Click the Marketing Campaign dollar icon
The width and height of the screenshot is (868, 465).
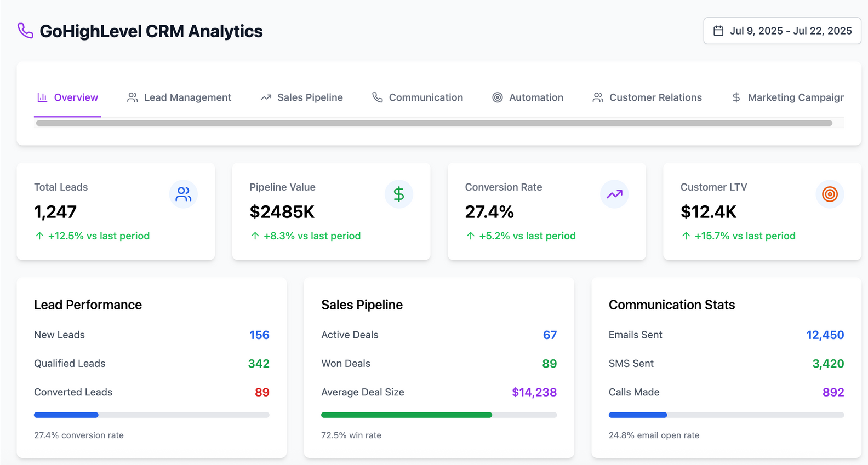pos(736,97)
